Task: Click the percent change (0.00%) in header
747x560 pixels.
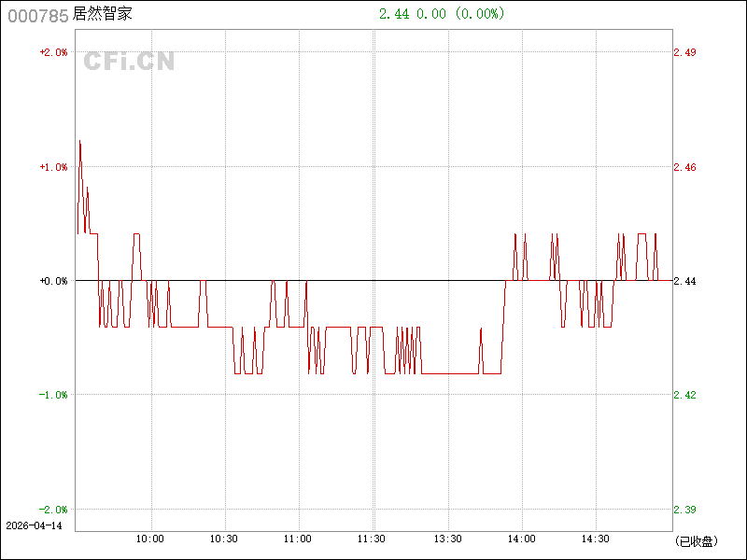Action: [x=480, y=14]
